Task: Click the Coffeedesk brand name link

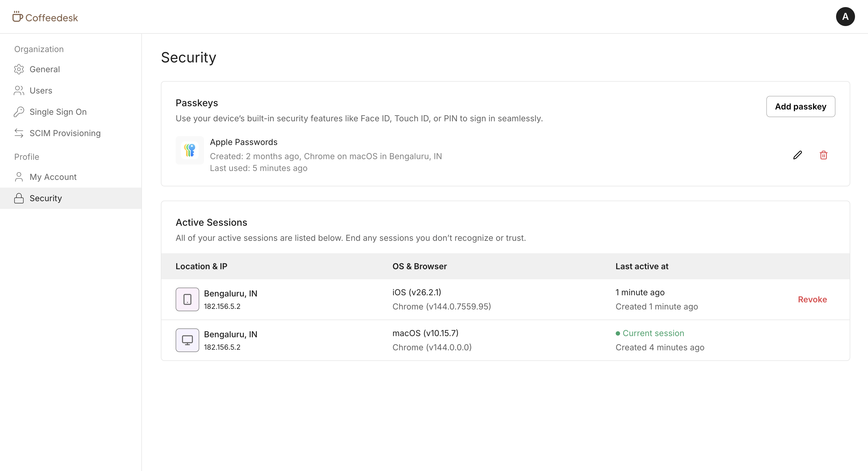Action: pos(51,17)
